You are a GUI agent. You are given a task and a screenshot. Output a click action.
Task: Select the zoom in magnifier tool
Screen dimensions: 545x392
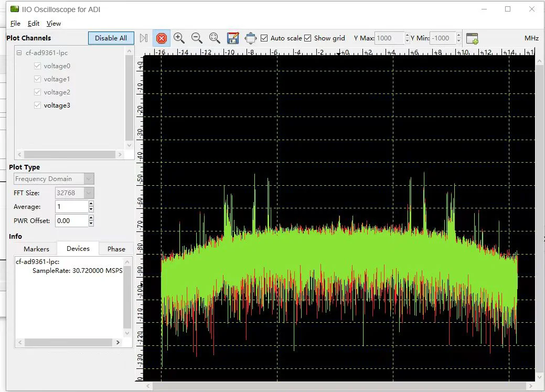[179, 38]
